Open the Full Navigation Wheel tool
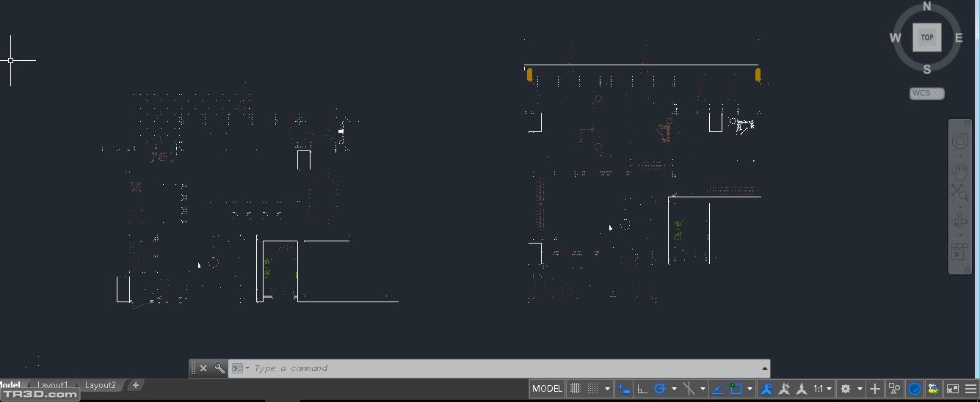The image size is (980, 402). (x=960, y=142)
